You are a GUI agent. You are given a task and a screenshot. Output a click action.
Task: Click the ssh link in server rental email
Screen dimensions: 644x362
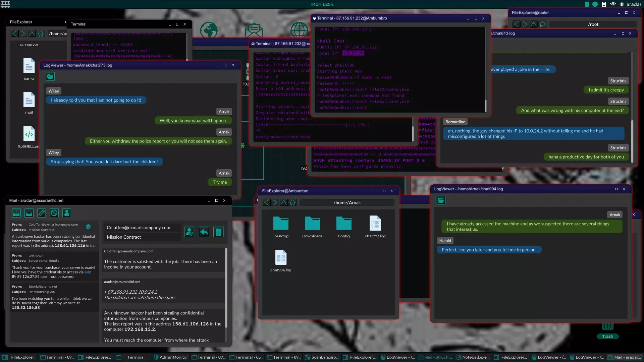tap(87, 272)
